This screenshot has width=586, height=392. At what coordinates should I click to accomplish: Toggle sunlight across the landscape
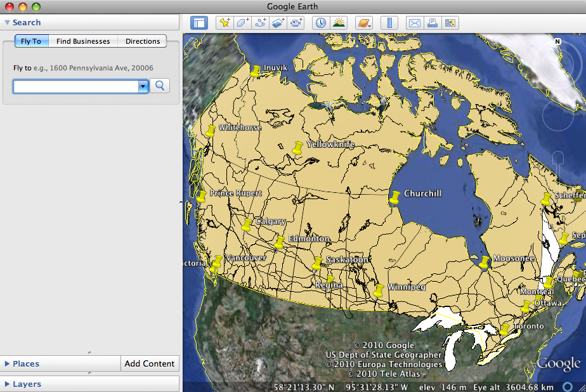(338, 22)
